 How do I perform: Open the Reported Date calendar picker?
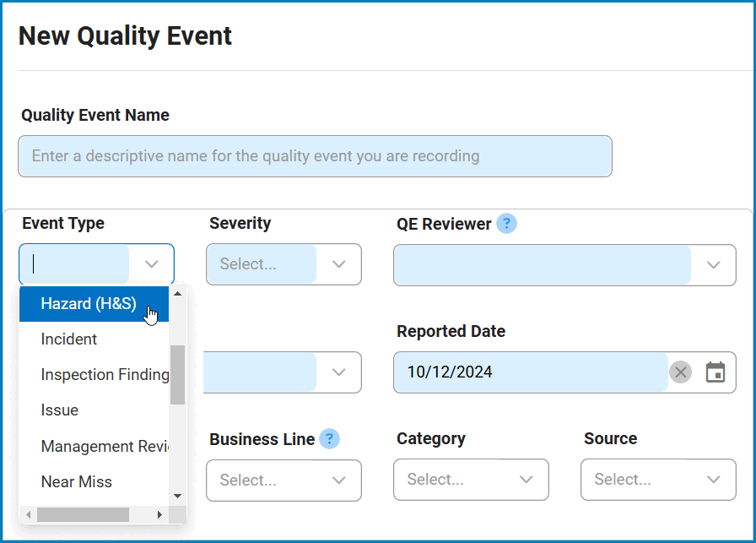tap(715, 372)
